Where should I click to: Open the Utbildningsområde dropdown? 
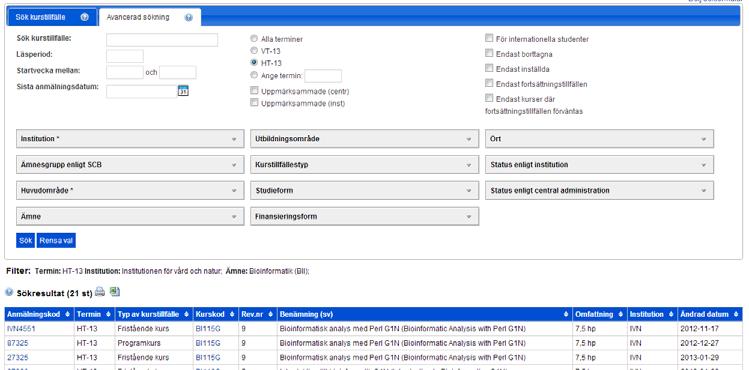(364, 139)
